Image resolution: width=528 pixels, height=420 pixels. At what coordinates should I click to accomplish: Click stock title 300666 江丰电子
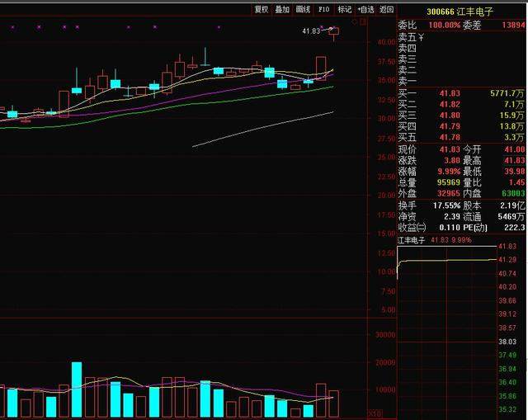click(x=458, y=12)
